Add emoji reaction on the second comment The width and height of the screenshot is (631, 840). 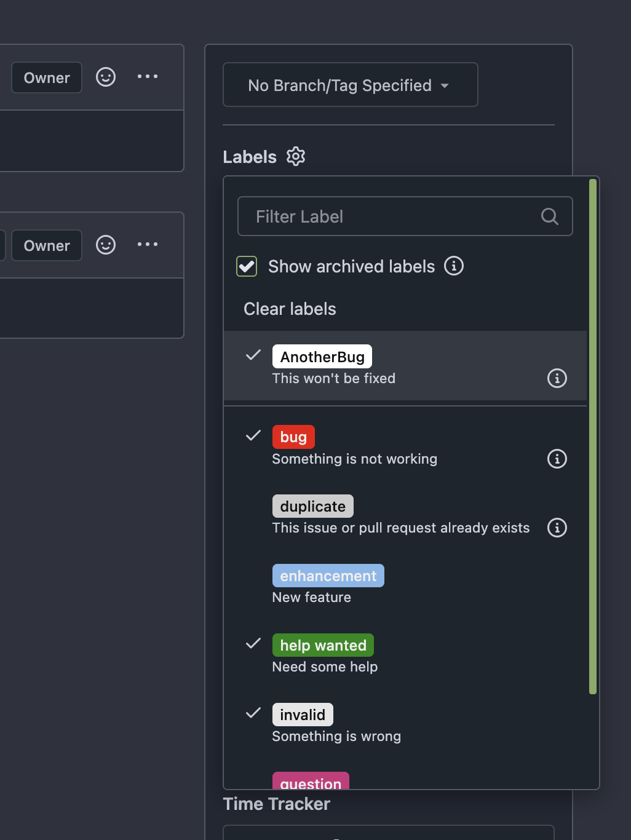click(106, 245)
